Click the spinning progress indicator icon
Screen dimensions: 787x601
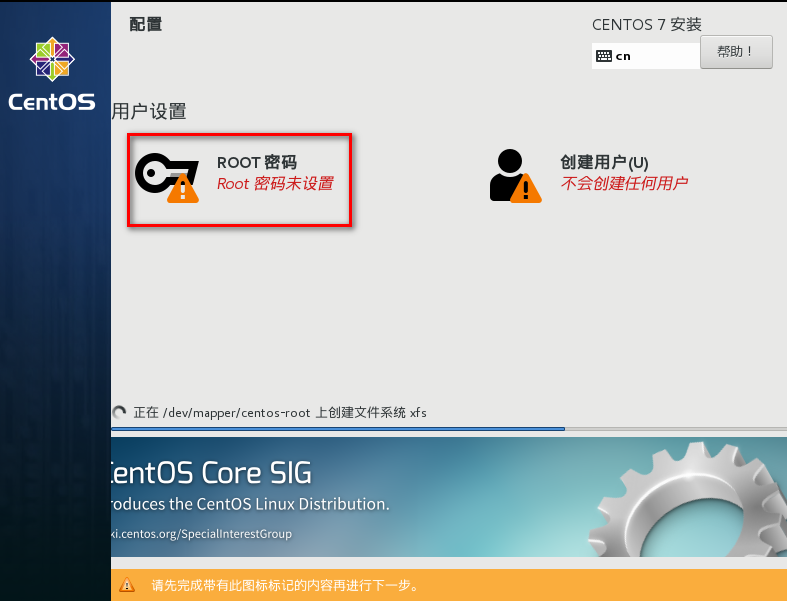(120, 412)
